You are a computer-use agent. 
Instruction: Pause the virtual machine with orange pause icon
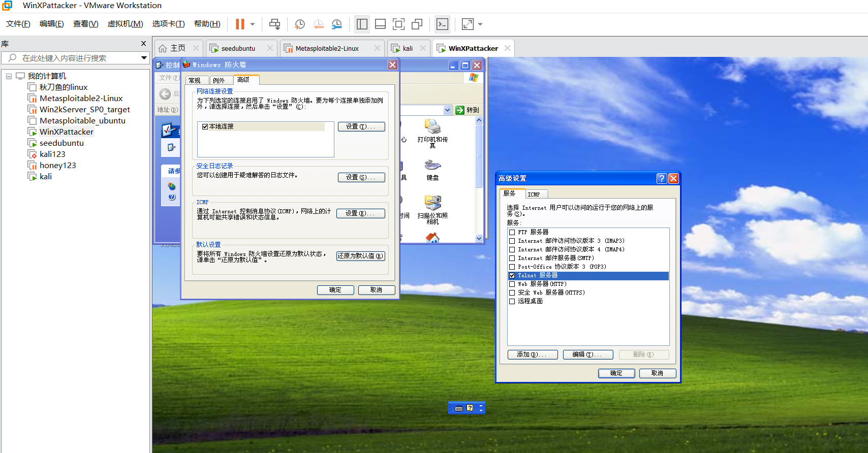pyautogui.click(x=240, y=24)
